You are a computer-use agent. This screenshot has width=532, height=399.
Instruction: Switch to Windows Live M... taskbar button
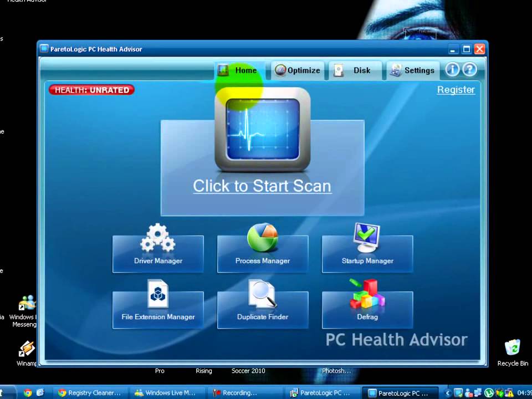tap(167, 393)
